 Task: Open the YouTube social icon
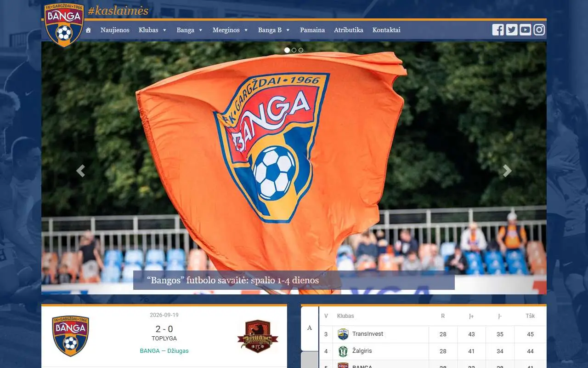tap(526, 30)
